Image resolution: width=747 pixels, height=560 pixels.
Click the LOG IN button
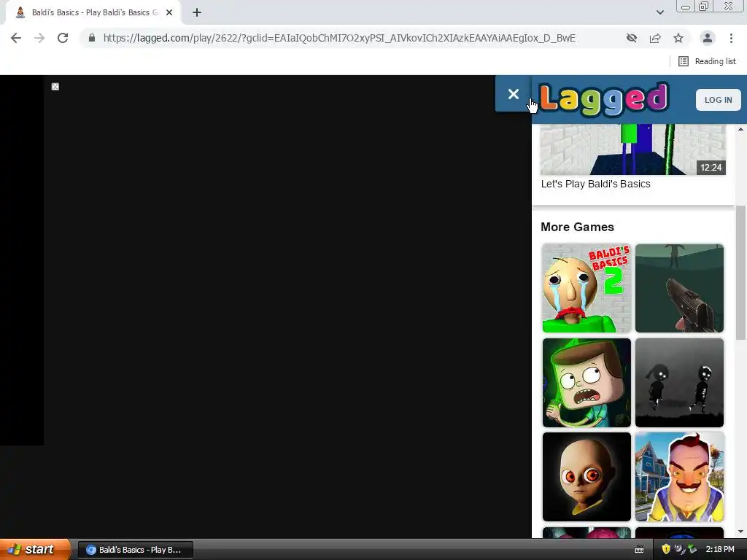(718, 100)
